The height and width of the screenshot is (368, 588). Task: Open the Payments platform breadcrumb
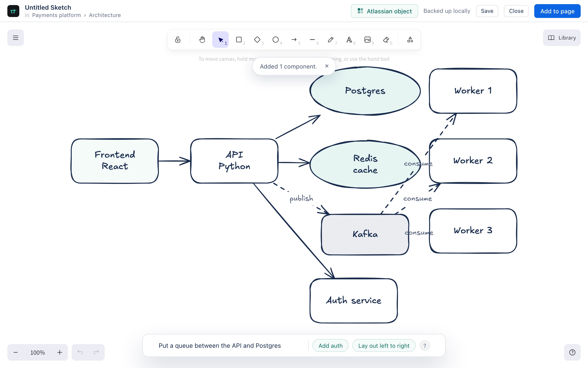click(56, 15)
